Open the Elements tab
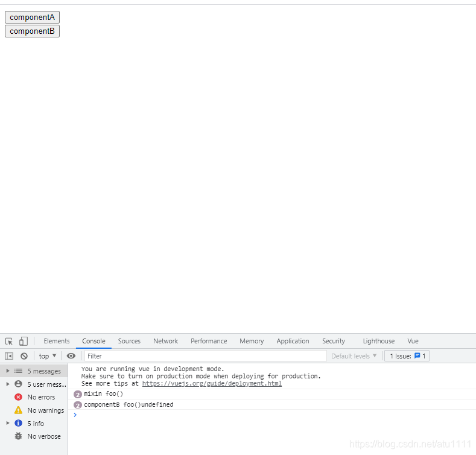Screen dimensions: 476x455 57,341
